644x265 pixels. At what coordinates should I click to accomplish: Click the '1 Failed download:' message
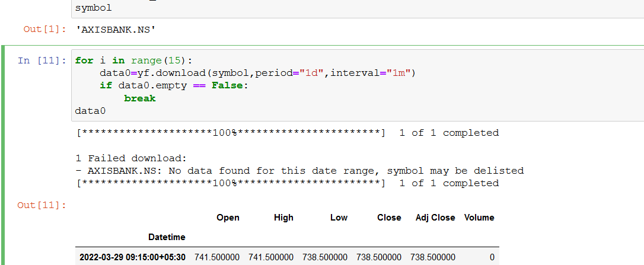point(131,158)
